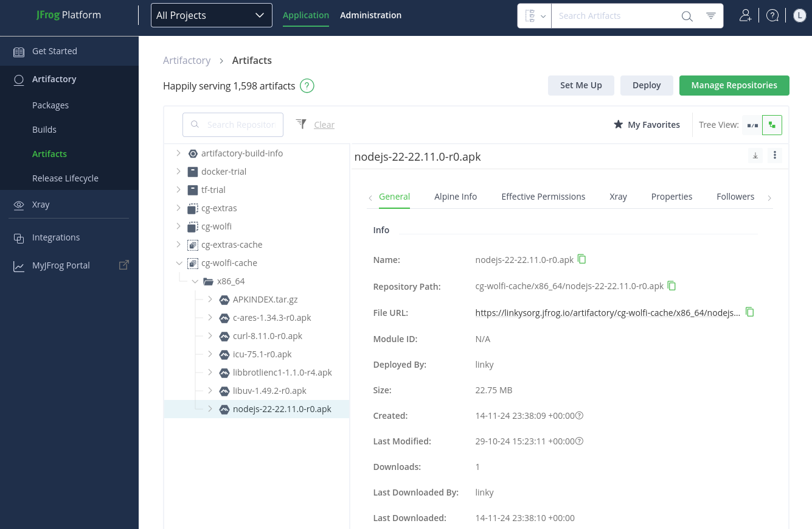Switch to the Alpine Info tab
Viewport: 812px width, 529px height.
click(x=455, y=197)
